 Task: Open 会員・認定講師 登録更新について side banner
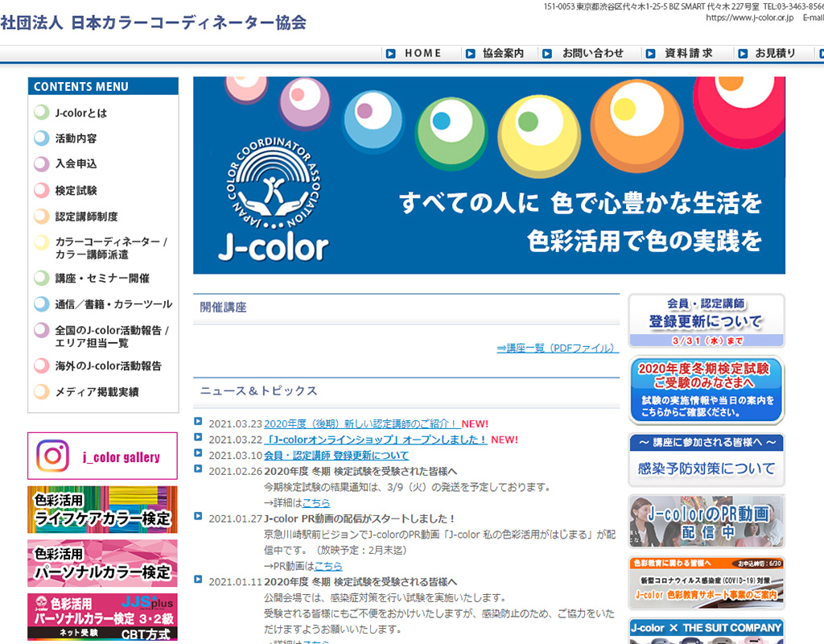tap(707, 320)
